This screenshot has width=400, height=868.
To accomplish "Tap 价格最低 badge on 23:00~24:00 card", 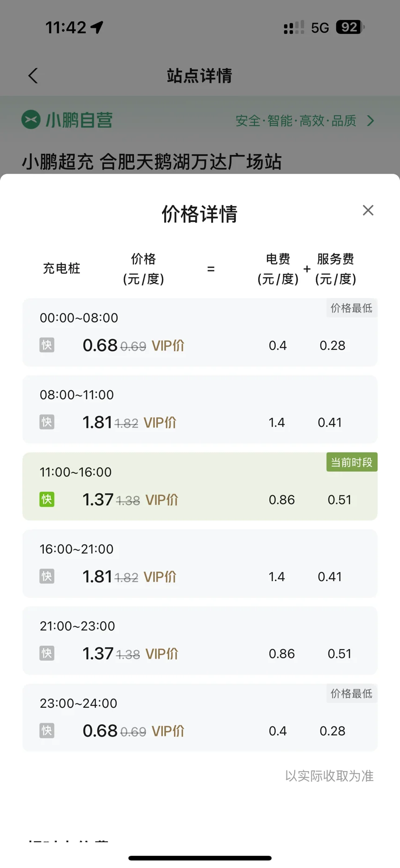I will pyautogui.click(x=351, y=694).
